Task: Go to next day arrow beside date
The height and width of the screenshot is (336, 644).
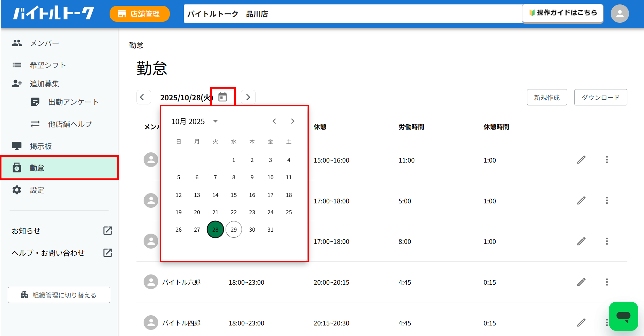Action: 248,97
